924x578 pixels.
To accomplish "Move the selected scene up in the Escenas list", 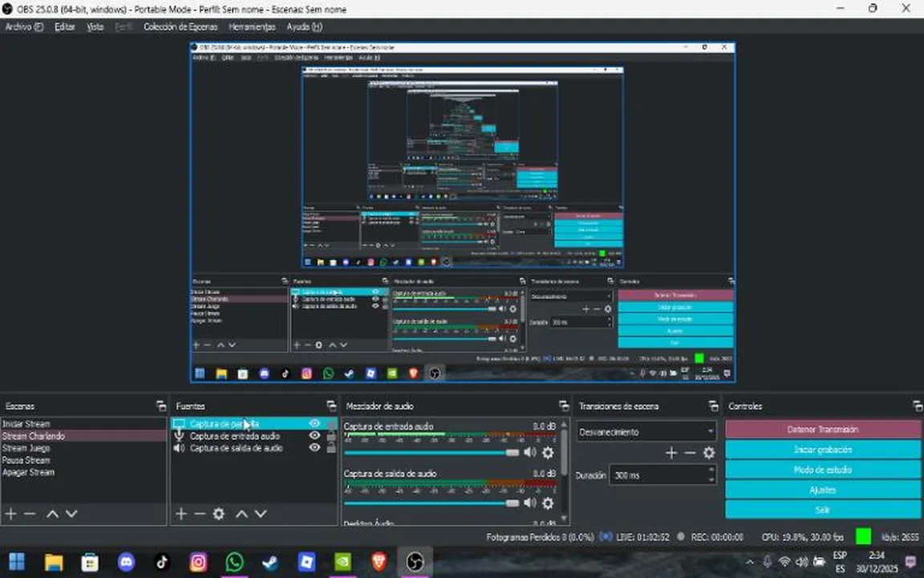I will coord(52,514).
